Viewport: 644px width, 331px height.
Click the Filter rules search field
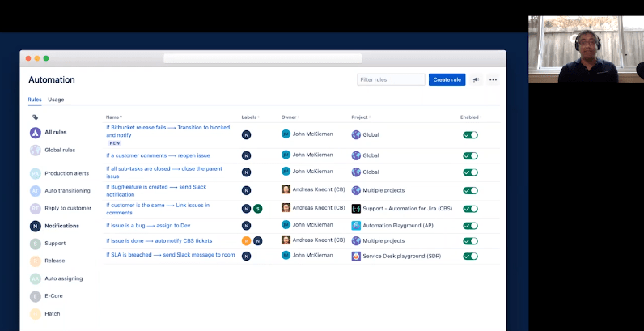pos(391,79)
